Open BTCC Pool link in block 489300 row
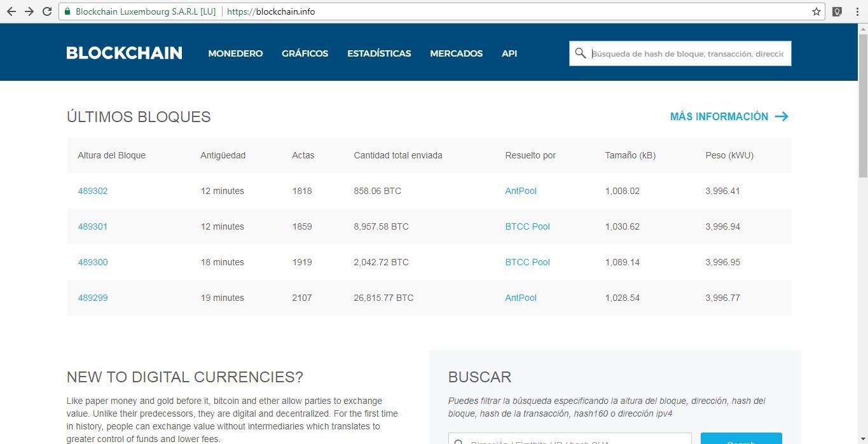The height and width of the screenshot is (444, 868). coord(528,262)
